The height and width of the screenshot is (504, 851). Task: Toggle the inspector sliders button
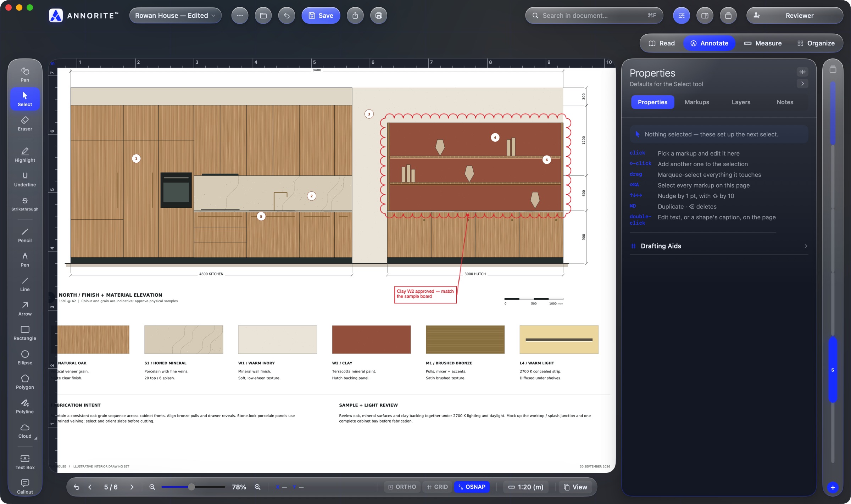[x=681, y=16]
